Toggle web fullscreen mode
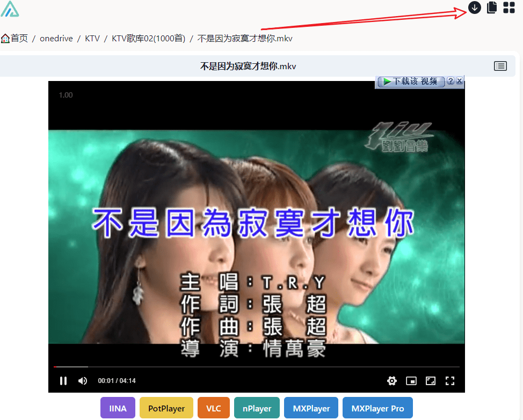The width and height of the screenshot is (523, 420). pos(431,381)
